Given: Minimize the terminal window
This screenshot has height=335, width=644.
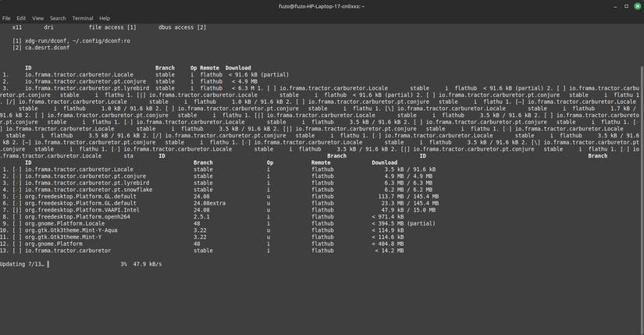Looking at the screenshot, I should click(x=615, y=6).
